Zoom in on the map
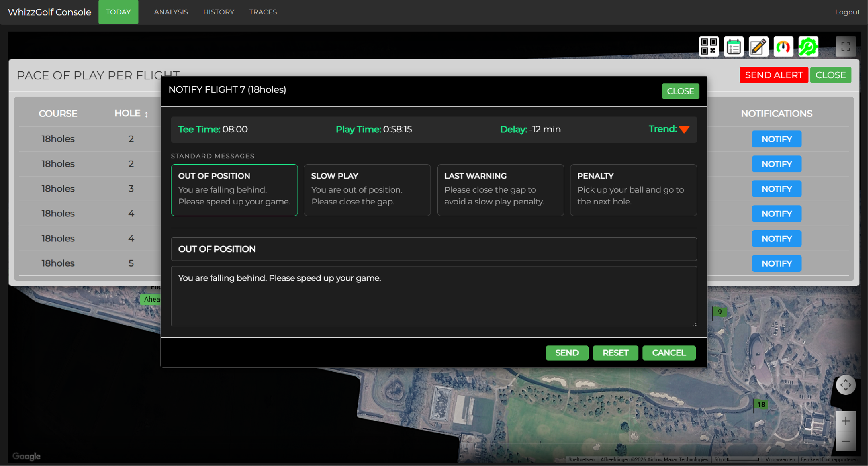868x466 pixels. tap(846, 421)
